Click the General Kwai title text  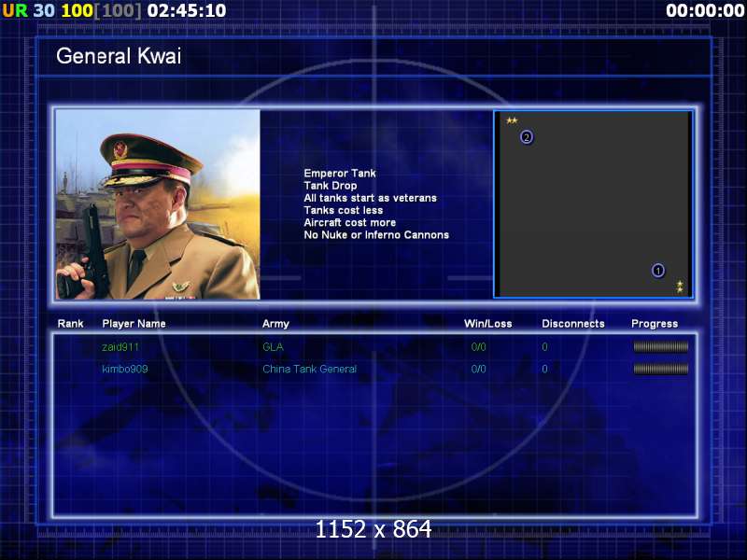[x=119, y=56]
